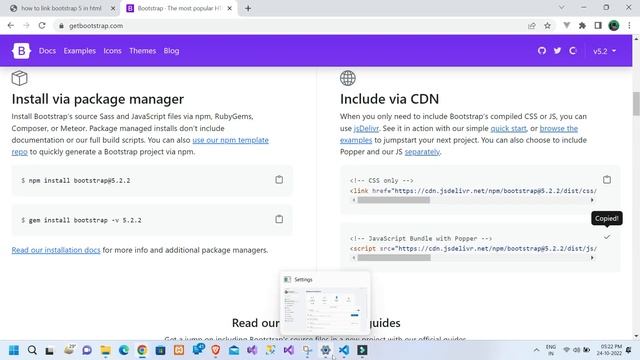Open Bootstrap's Twitter icon in navbar
Viewport: 640px width, 360px height.
point(557,51)
